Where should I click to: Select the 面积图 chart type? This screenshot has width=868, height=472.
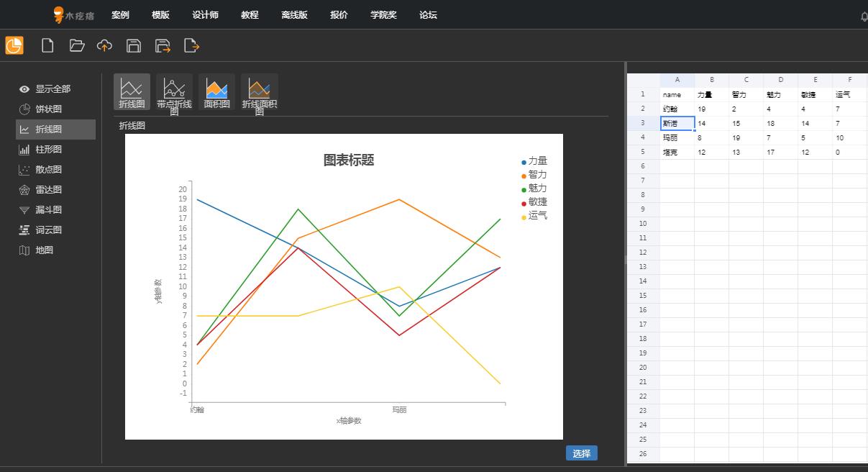216,91
